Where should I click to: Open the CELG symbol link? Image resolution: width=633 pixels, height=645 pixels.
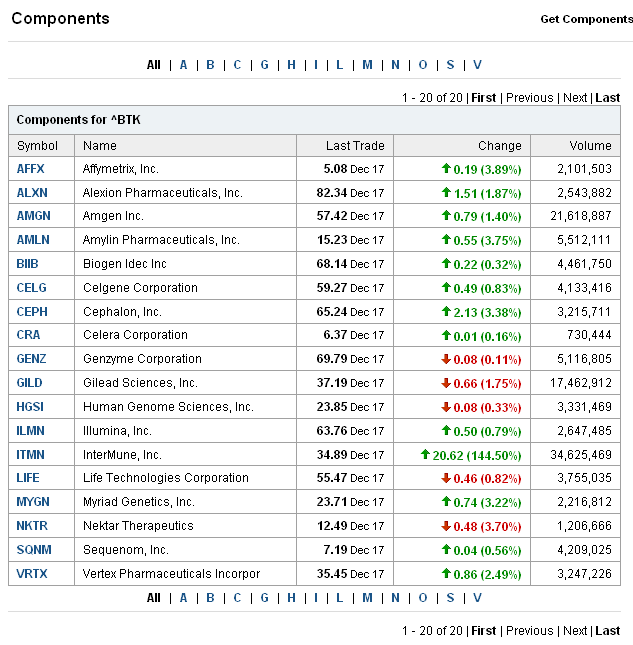[31, 288]
